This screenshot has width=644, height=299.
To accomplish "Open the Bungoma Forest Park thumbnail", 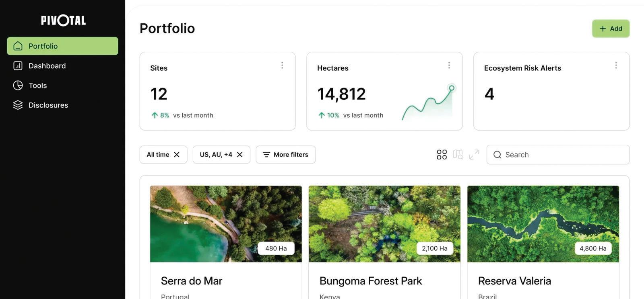I will (384, 223).
